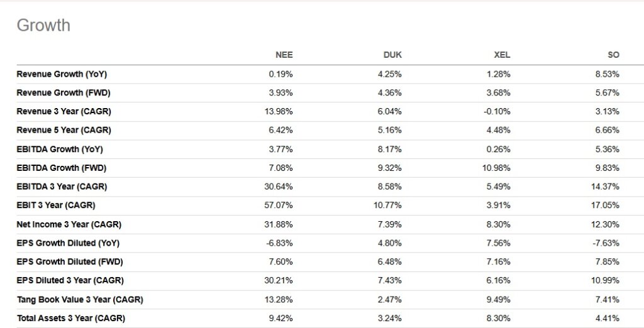Click NEE's 57.07% EBIT 3 Year value
The height and width of the screenshot is (328, 644).
point(280,205)
